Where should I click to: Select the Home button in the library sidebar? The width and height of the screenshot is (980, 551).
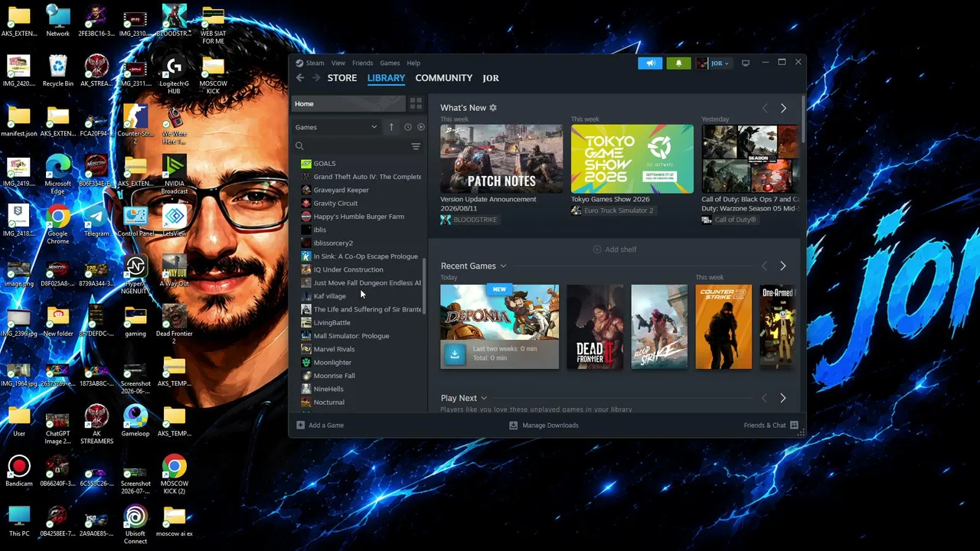click(348, 103)
